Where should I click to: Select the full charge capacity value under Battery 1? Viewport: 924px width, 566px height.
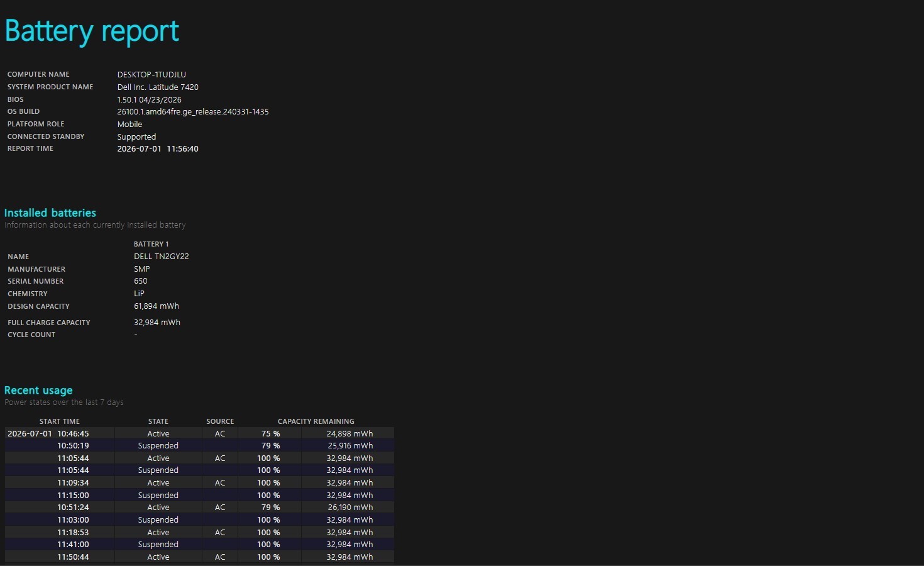157,322
